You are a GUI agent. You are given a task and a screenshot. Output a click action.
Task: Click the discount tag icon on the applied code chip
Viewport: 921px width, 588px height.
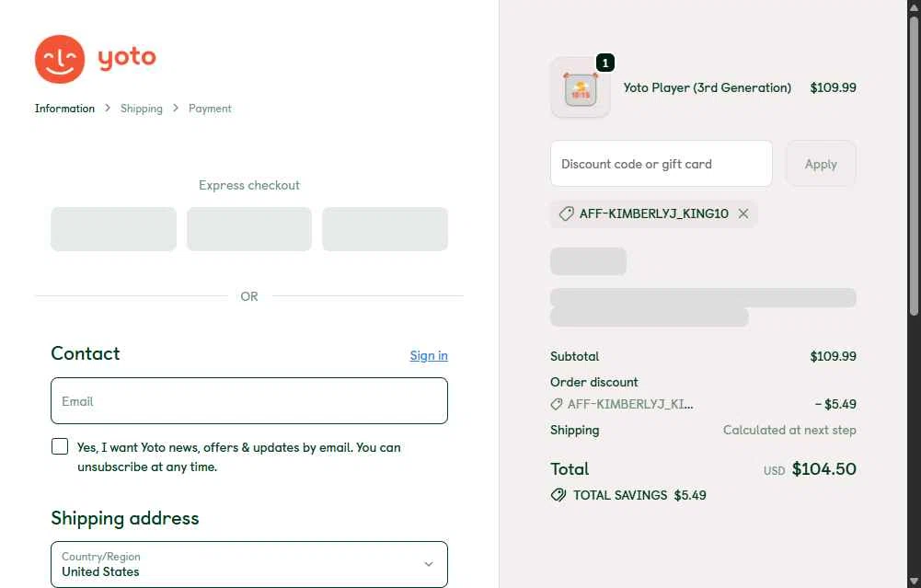coord(566,213)
